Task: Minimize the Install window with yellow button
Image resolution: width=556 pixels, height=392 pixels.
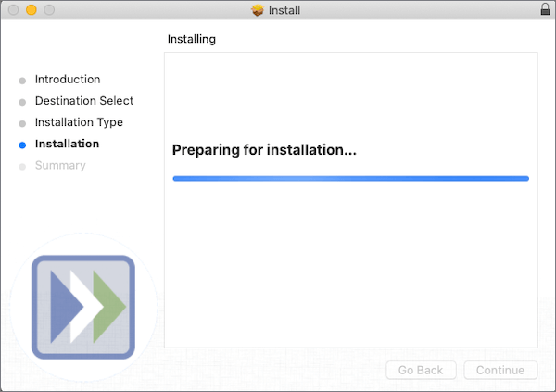Action: 32,9
